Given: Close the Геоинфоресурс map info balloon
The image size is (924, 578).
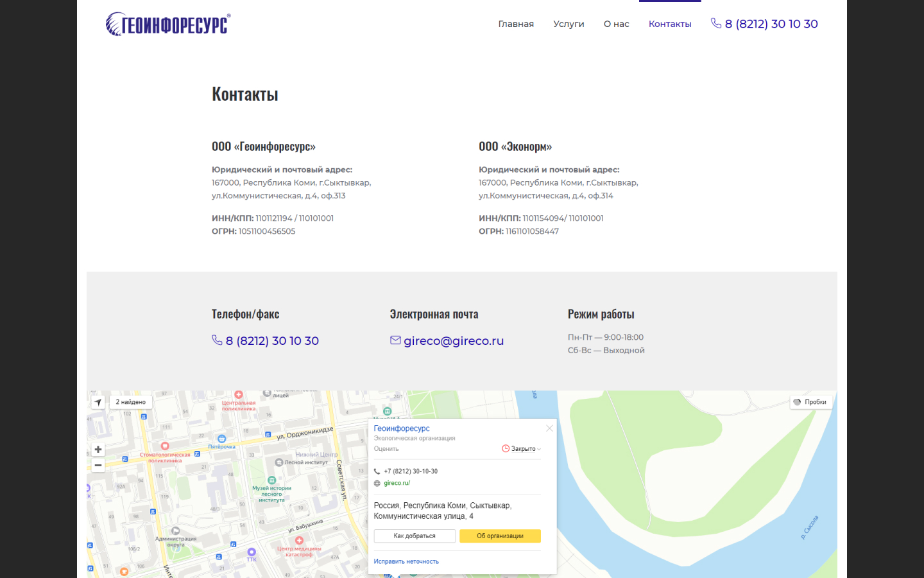Looking at the screenshot, I should (x=549, y=428).
